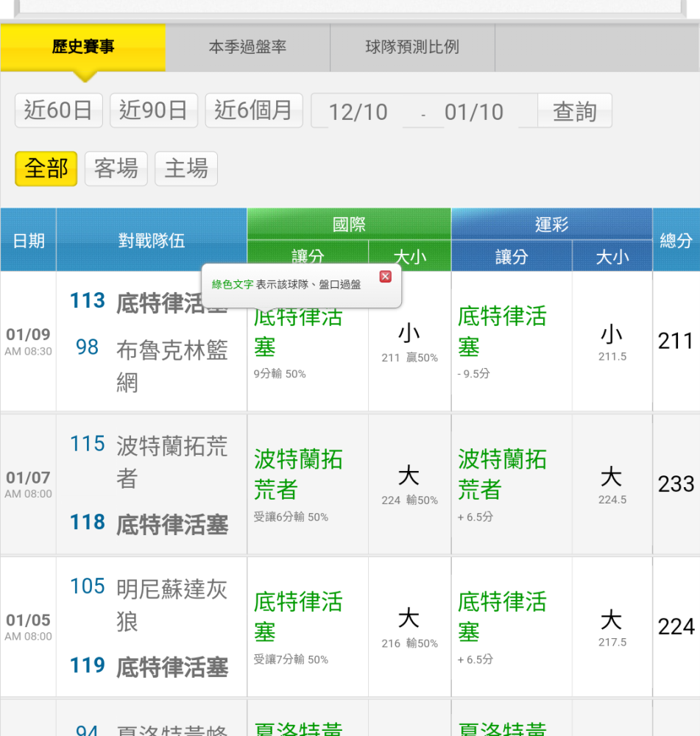
Task: Click the 國際 header group
Action: coord(349,224)
